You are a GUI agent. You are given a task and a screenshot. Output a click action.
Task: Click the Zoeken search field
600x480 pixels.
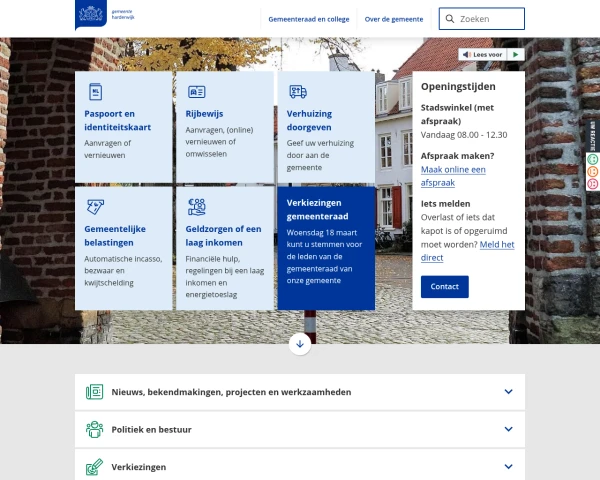point(482,19)
